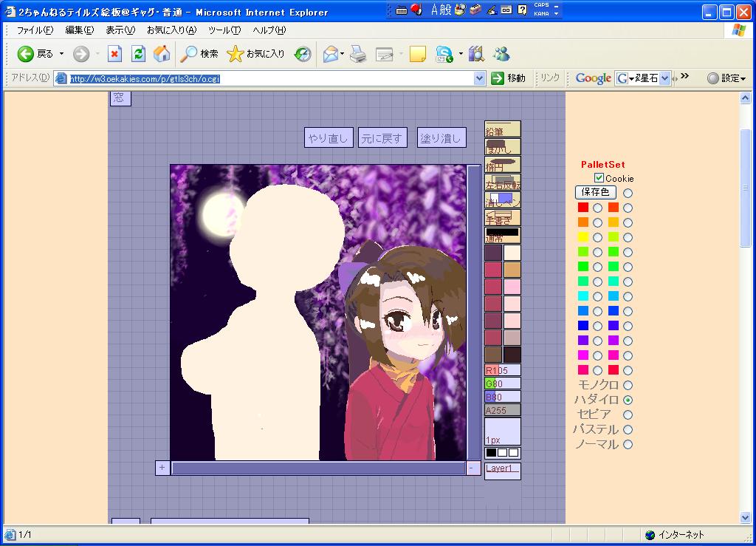The height and width of the screenshot is (546, 756).
Task: Click the A255 alpha slider
Action: pos(502,411)
